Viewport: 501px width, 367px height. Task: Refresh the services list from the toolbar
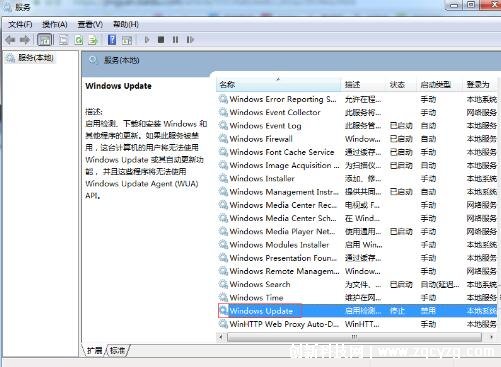point(79,40)
